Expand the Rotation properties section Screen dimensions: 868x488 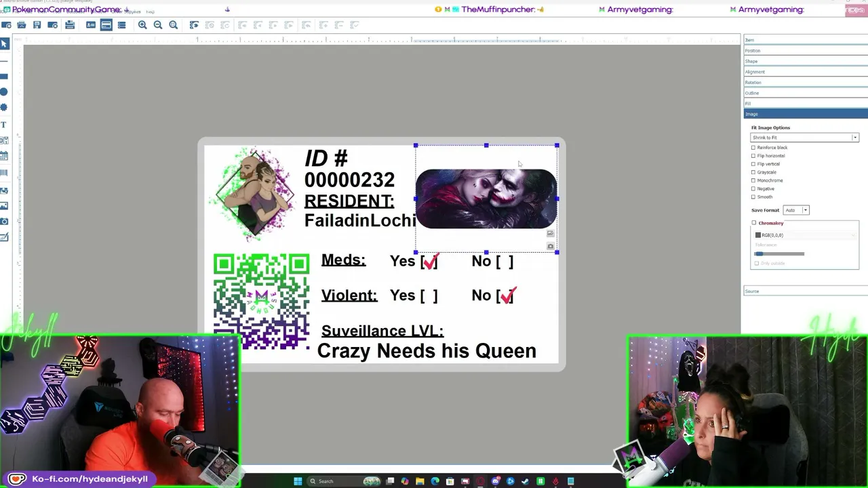pos(806,83)
